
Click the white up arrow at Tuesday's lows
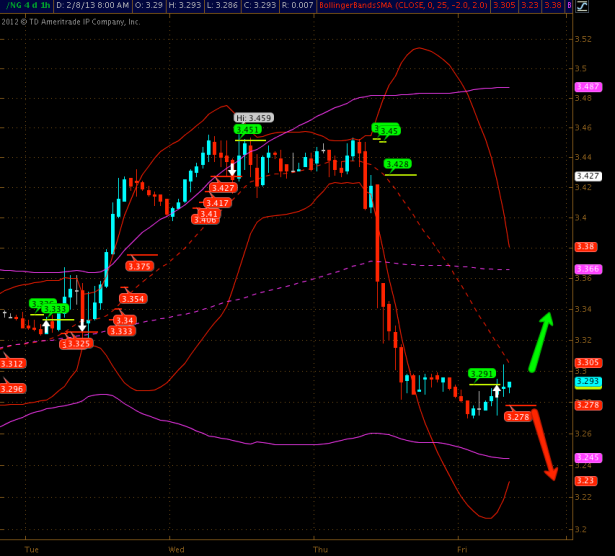click(45, 325)
